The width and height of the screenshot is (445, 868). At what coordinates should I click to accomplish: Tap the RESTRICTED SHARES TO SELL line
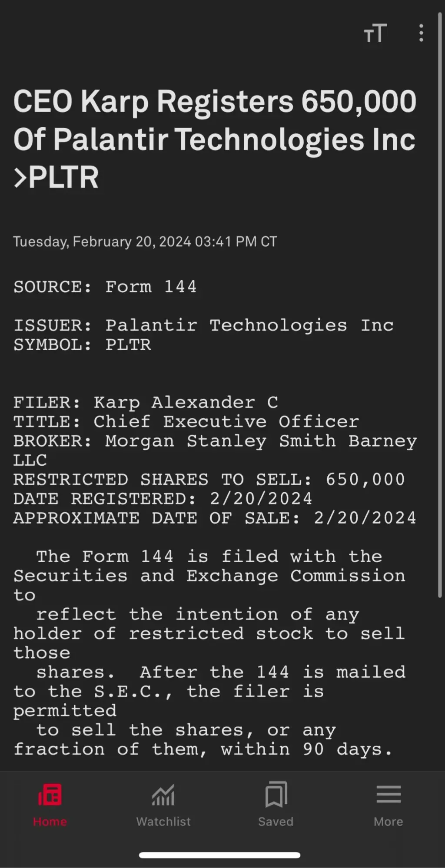point(209,479)
